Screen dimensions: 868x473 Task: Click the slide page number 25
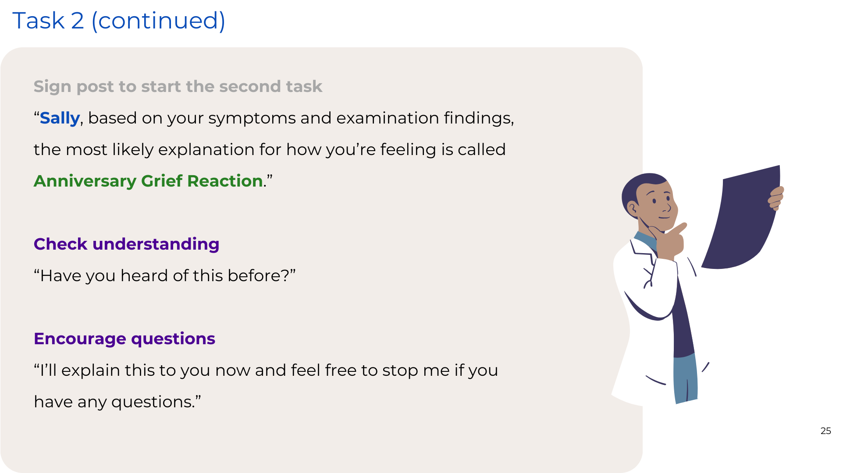[x=825, y=431]
